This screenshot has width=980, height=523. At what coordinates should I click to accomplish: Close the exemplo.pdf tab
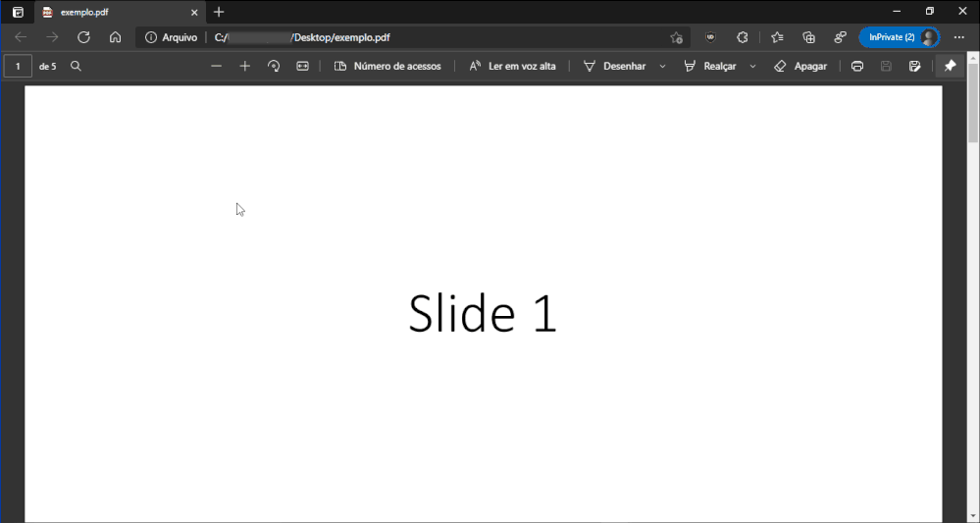pyautogui.click(x=194, y=12)
